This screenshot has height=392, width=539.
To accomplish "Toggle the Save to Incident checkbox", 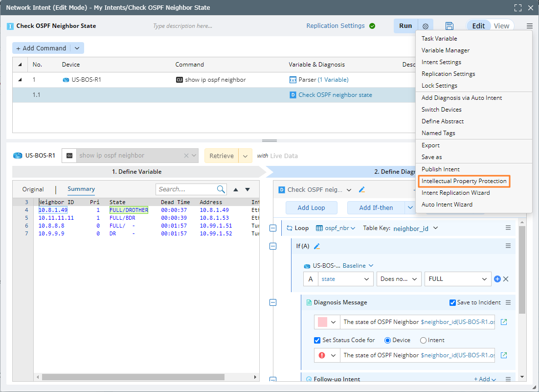I will 452,302.
